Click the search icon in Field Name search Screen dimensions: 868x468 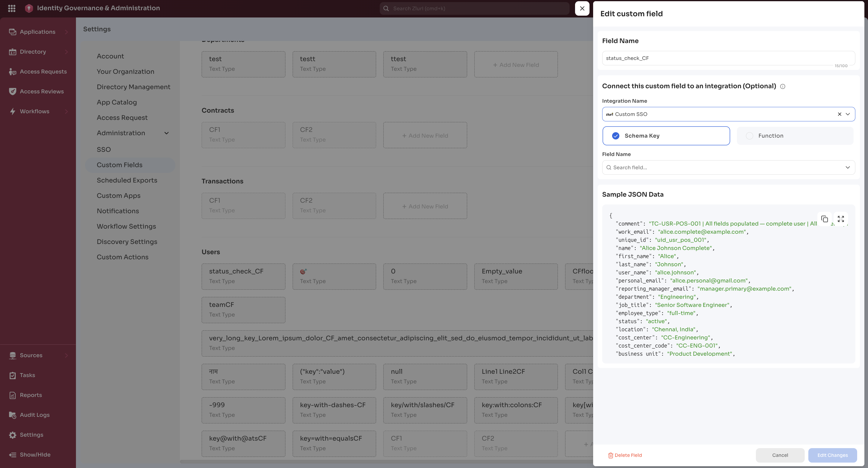point(609,167)
